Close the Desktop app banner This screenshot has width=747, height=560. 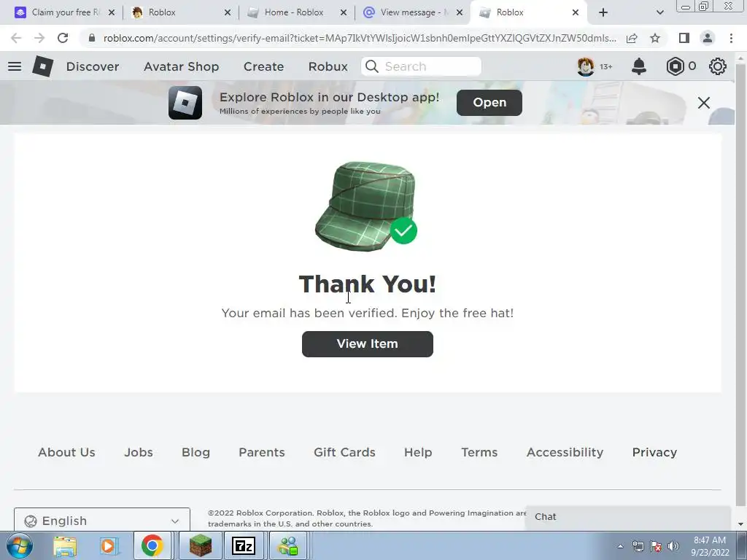coord(704,103)
